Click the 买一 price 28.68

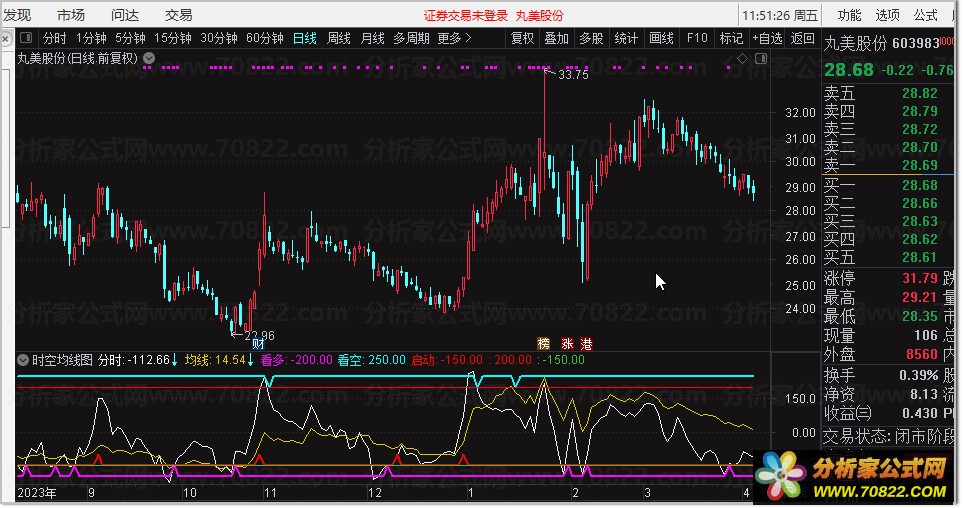pos(919,185)
